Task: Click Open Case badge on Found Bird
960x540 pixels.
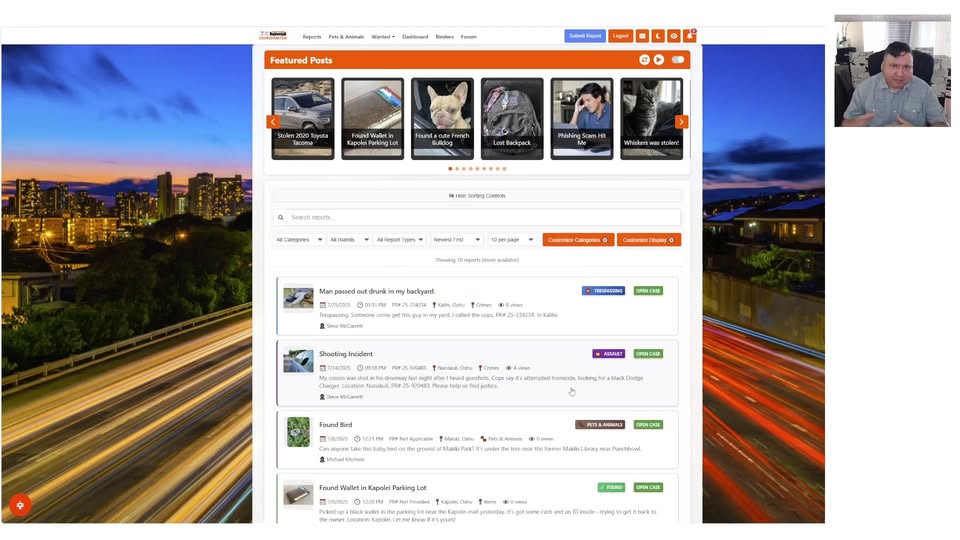Action: pos(648,425)
